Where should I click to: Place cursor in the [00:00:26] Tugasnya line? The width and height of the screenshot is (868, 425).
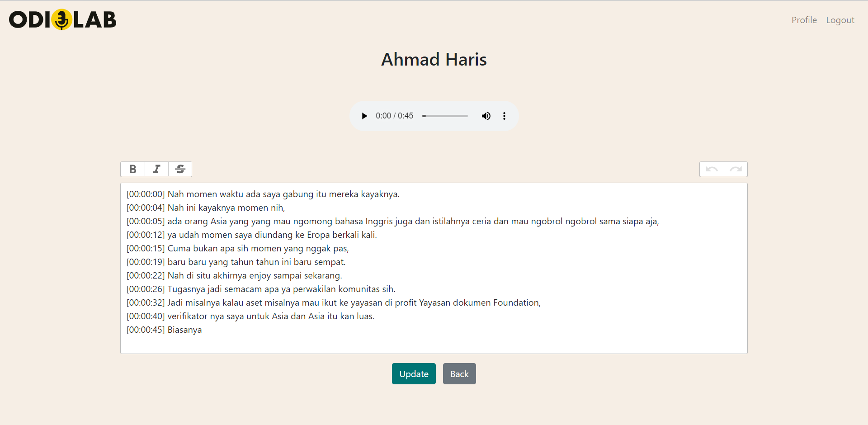click(x=281, y=289)
